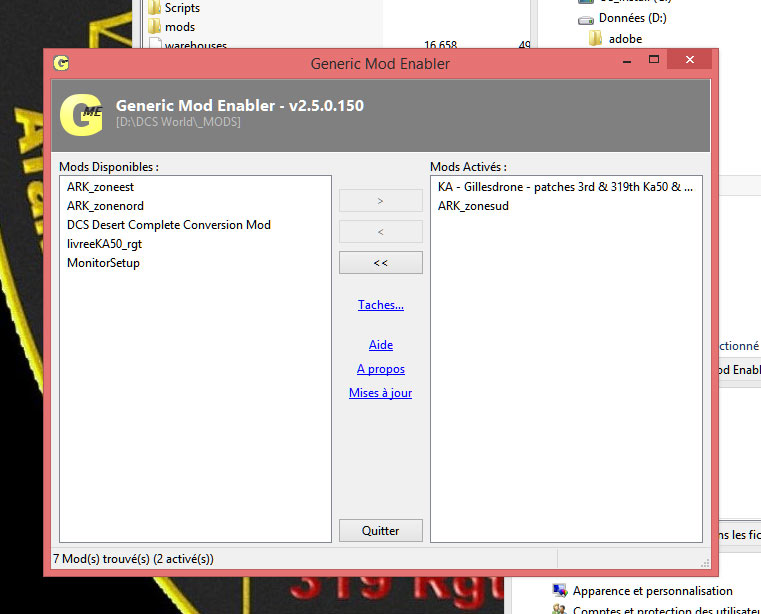761x614 pixels.
Task: Select ARK_zoneest in available mods
Action: [98, 187]
